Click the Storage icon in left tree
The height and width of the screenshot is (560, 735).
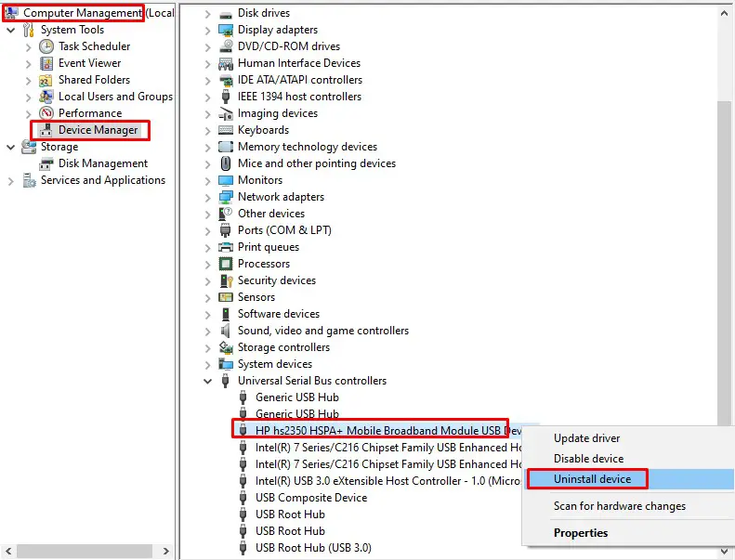tap(29, 147)
